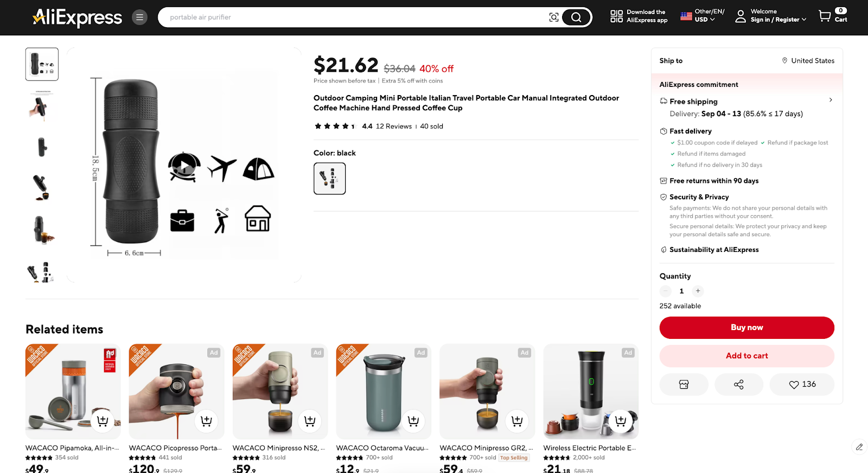868x473 pixels.
Task: Add WACACO Pipamoka to cart via cart icon
Action: coord(103,421)
